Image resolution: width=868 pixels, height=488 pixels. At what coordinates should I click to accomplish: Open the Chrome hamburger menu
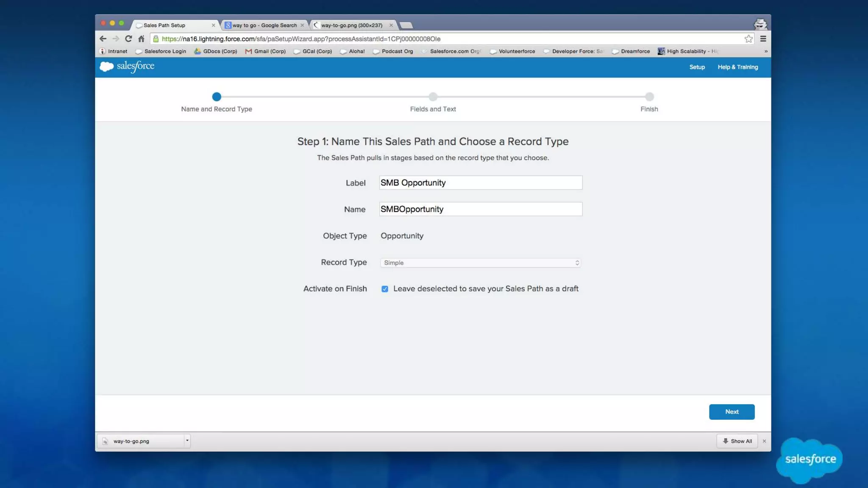pyautogui.click(x=763, y=39)
